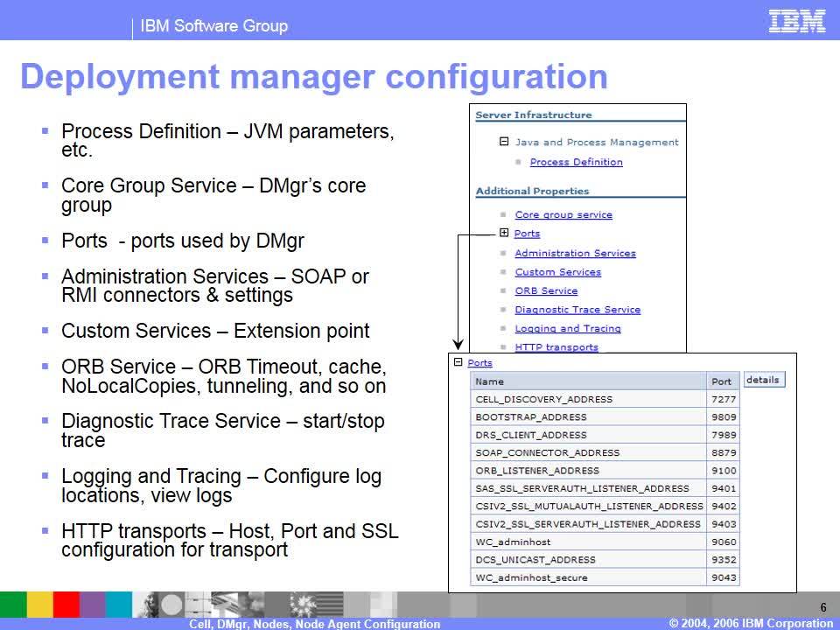Select BOOTSTRAP_ADDRESS row name

coord(531,416)
